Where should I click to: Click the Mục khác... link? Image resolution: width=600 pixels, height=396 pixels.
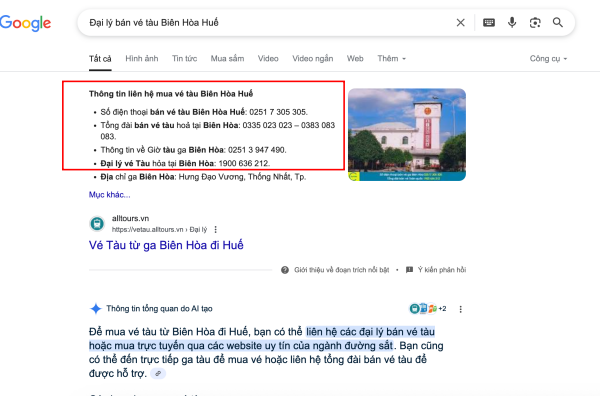(x=109, y=195)
